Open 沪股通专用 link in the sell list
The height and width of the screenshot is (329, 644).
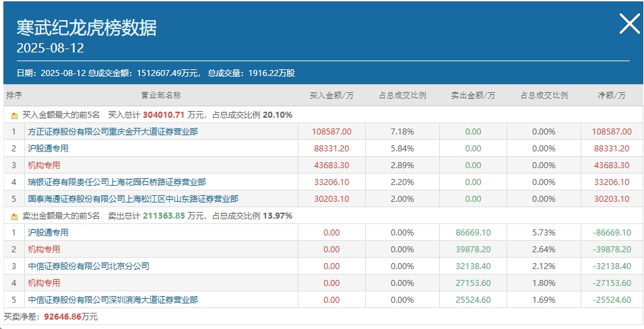click(48, 233)
